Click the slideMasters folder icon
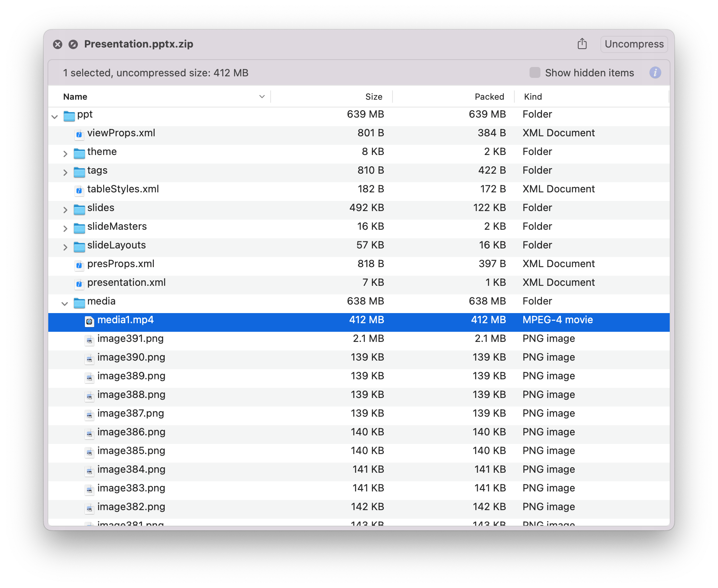The image size is (718, 588). pyautogui.click(x=79, y=228)
